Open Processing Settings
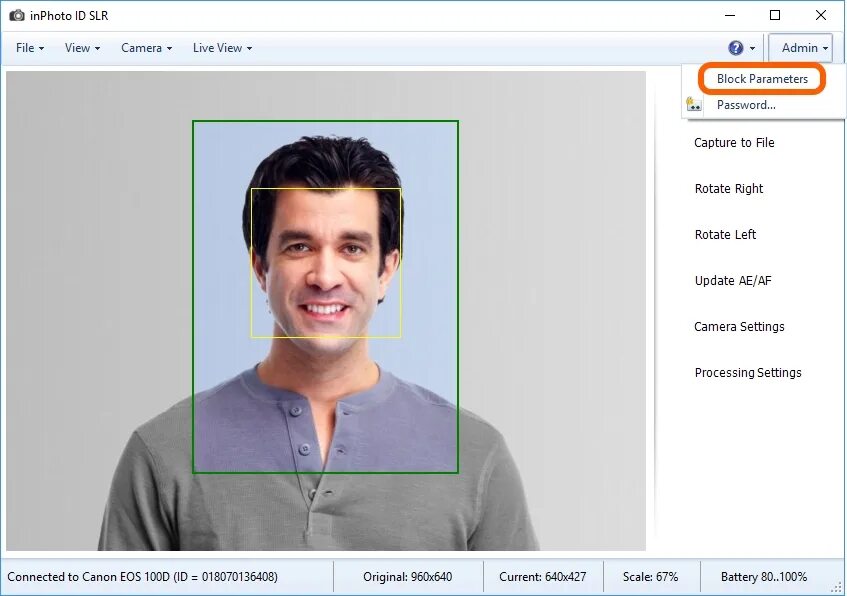Viewport: 847px width, 596px height. point(748,372)
